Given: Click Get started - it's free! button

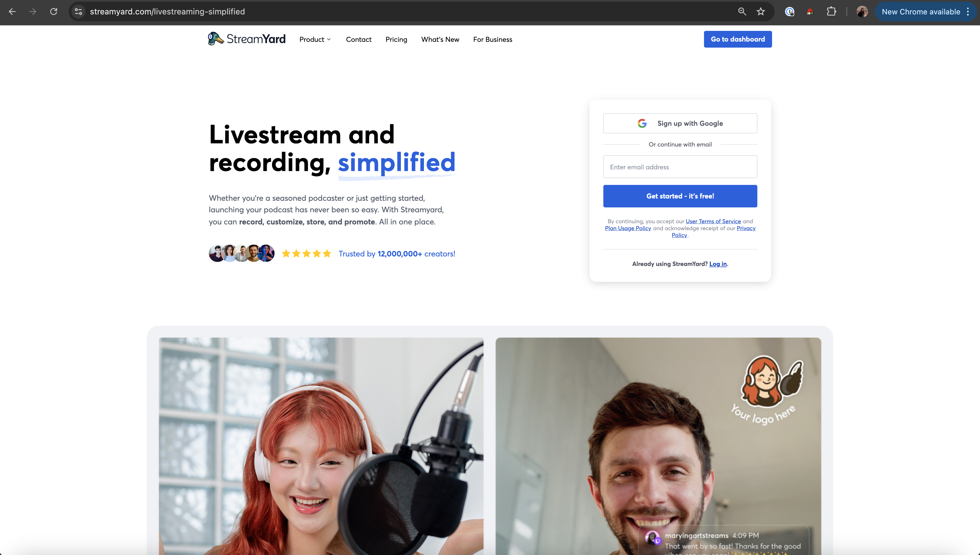Looking at the screenshot, I should point(680,196).
